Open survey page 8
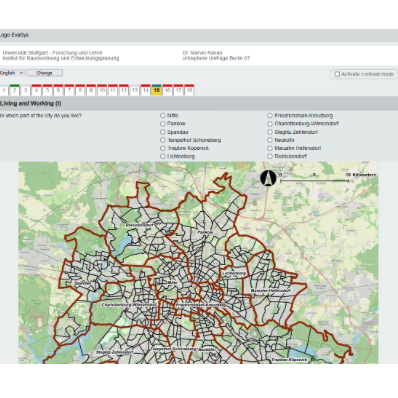 (x=80, y=90)
